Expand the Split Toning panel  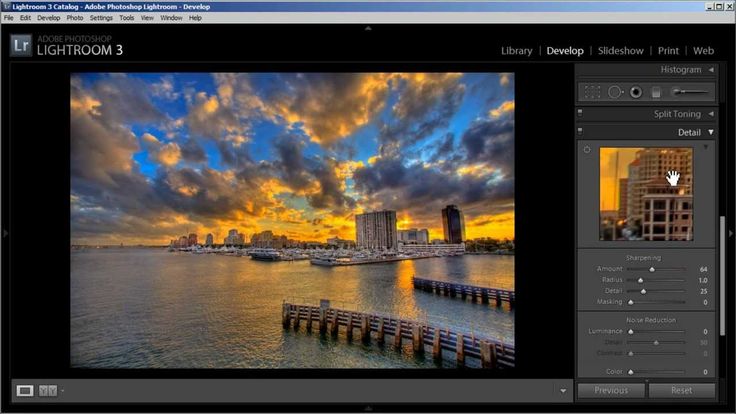pos(711,114)
